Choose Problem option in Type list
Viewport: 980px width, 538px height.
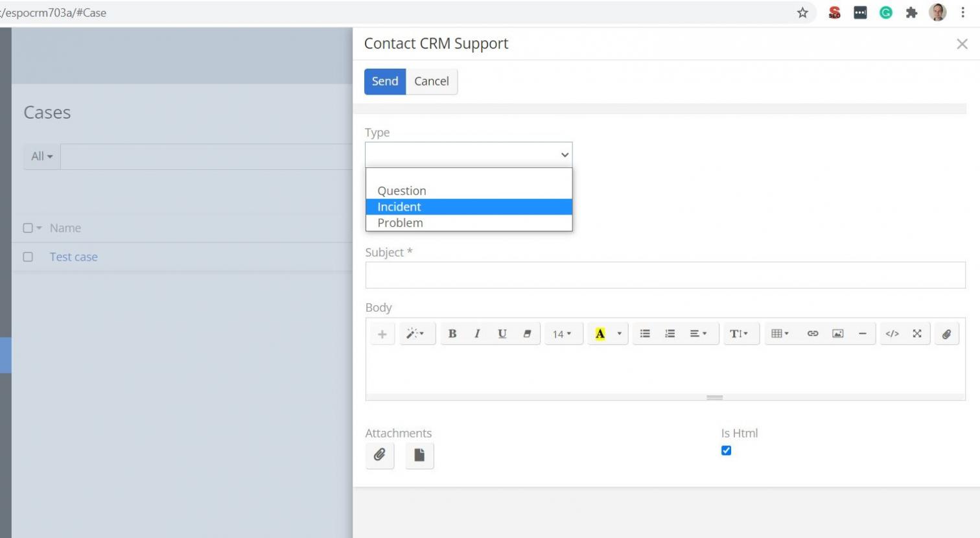(x=400, y=223)
